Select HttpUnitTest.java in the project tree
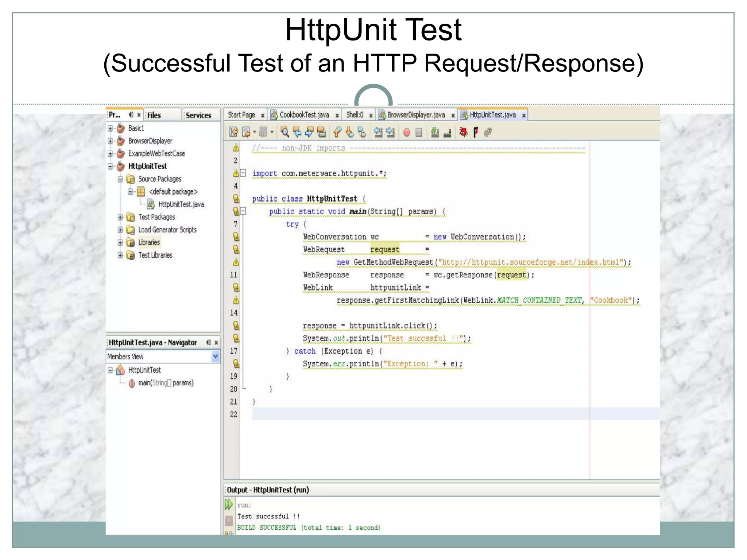Viewport: 747px width, 560px height. 181,205
